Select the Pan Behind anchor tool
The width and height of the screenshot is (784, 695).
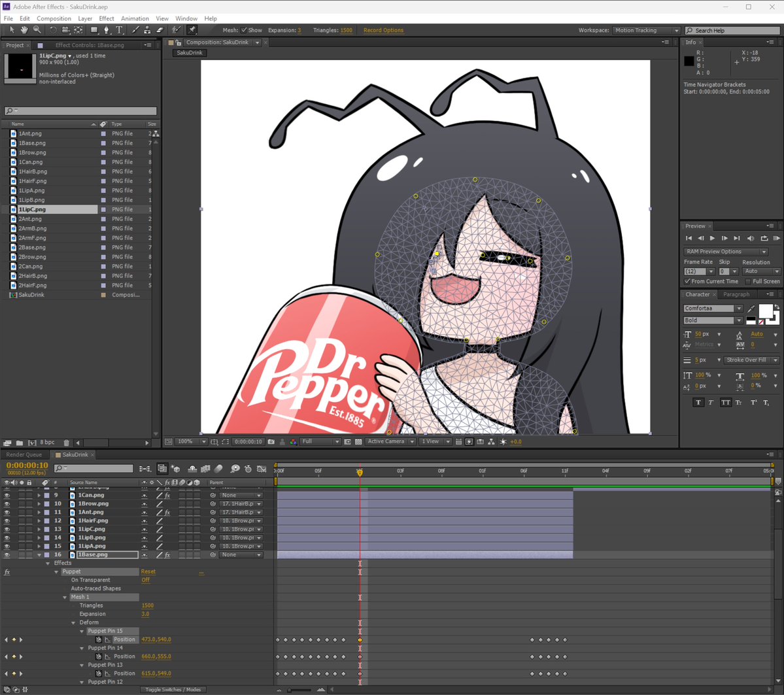point(78,30)
